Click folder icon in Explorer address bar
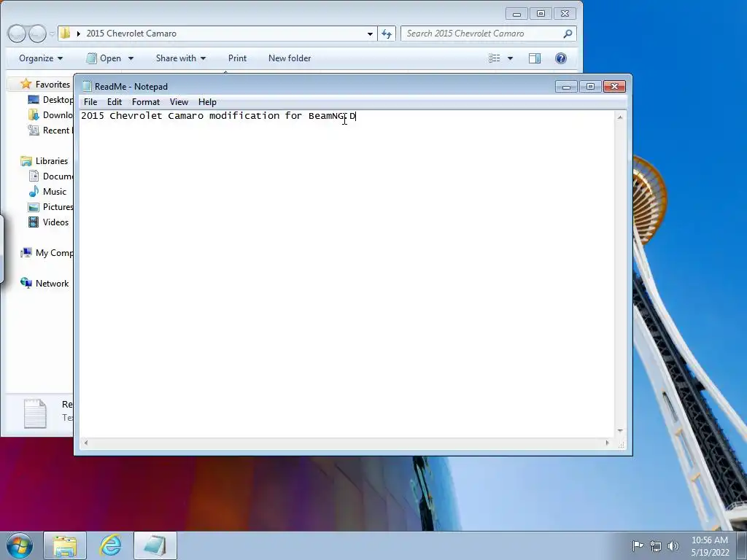The height and width of the screenshot is (560, 747). [66, 34]
